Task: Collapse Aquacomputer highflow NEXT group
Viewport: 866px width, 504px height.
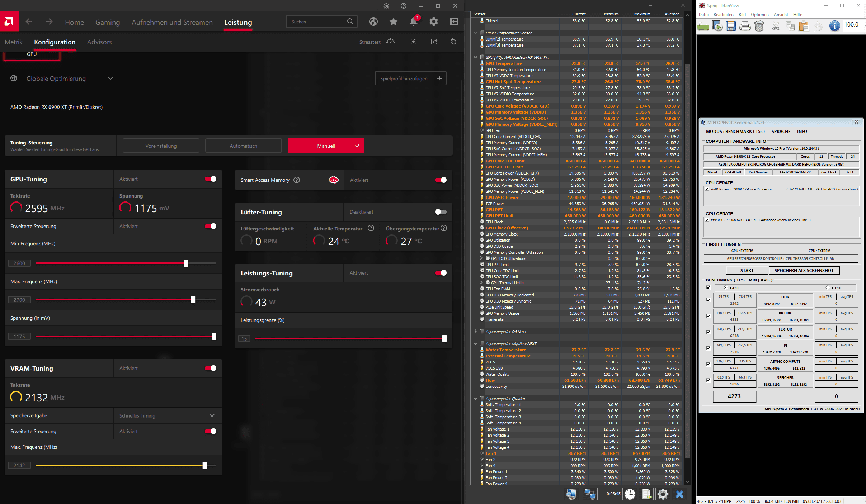Action: point(475,344)
